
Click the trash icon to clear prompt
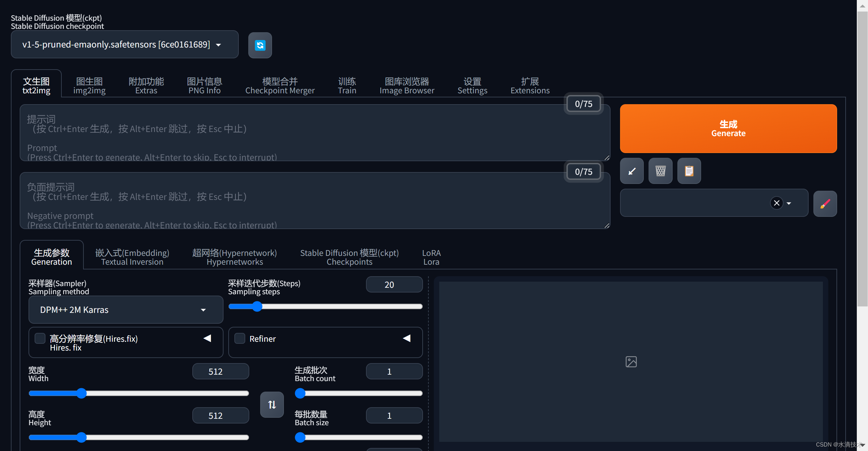[660, 171]
